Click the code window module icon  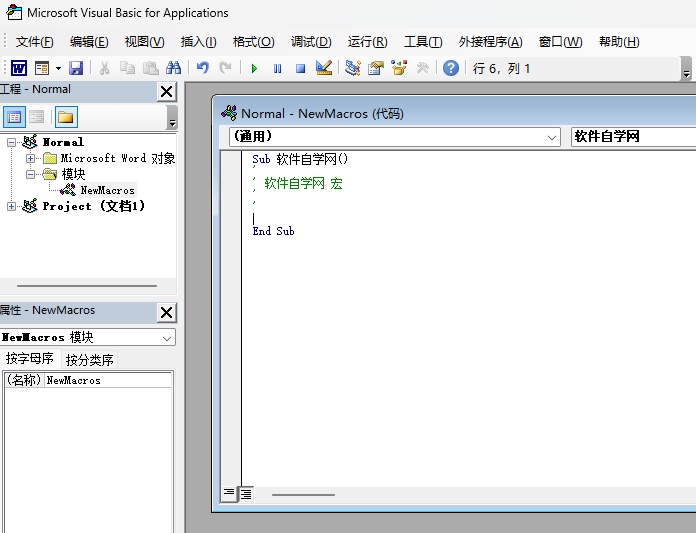pos(229,114)
